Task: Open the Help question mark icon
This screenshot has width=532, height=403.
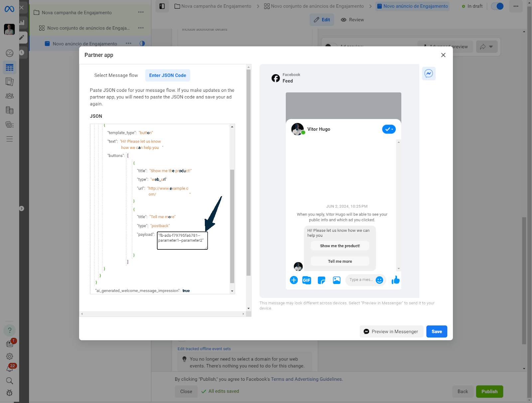Action: tap(10, 330)
